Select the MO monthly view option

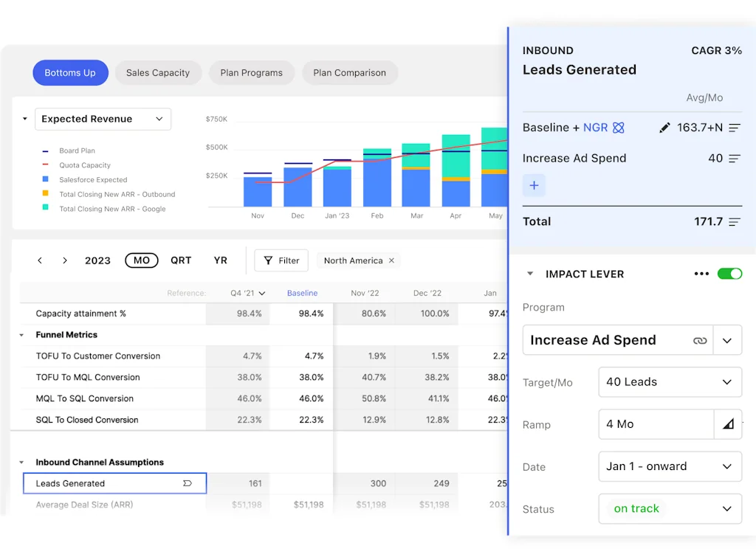(x=142, y=260)
